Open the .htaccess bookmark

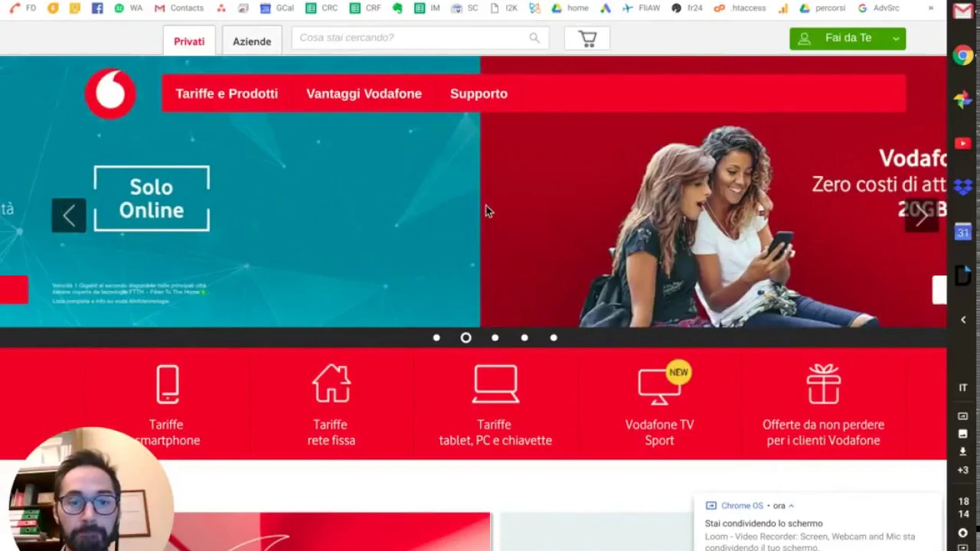[x=741, y=8]
